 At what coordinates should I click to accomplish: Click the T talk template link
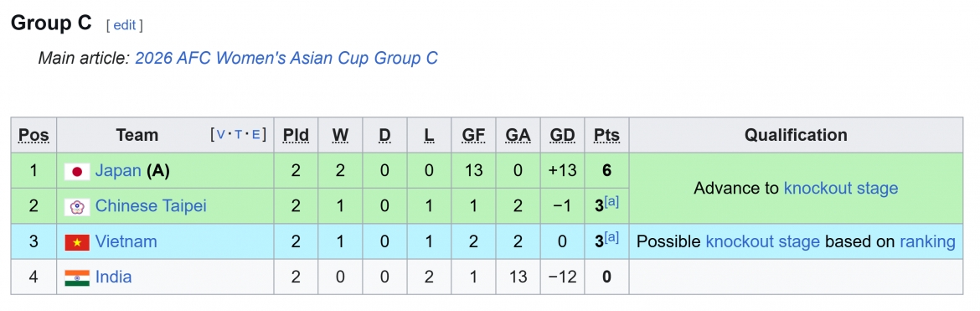238,134
